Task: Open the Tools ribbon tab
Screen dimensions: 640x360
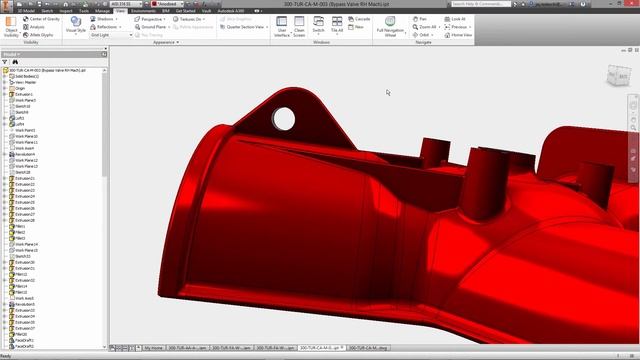Action: (84, 11)
